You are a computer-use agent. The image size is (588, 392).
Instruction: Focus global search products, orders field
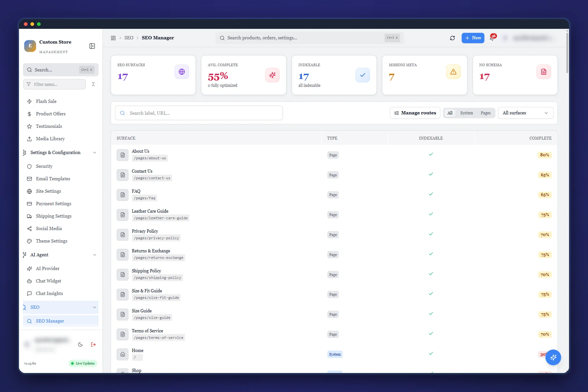click(x=309, y=38)
